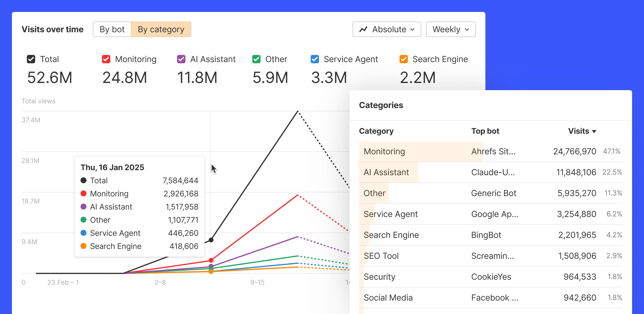Click the trending line icon in Absolute dropdown
The image size is (644, 314).
[364, 29]
